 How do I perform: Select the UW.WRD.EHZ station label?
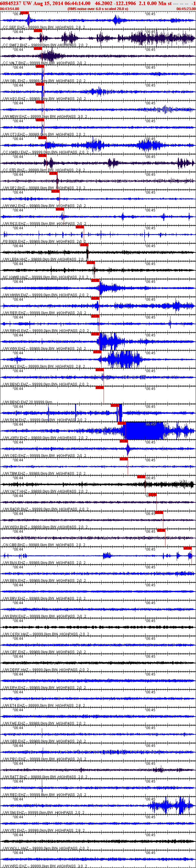pos(44,866)
